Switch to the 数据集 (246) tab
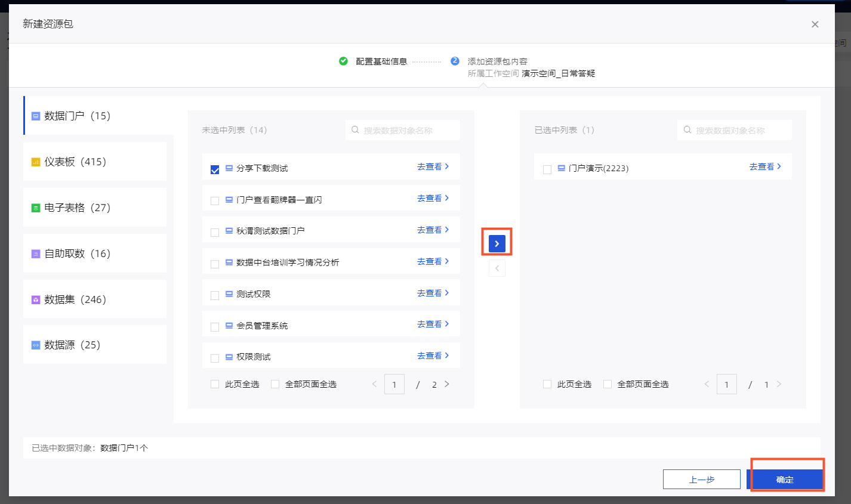Image resolution: width=851 pixels, height=504 pixels. [75, 299]
